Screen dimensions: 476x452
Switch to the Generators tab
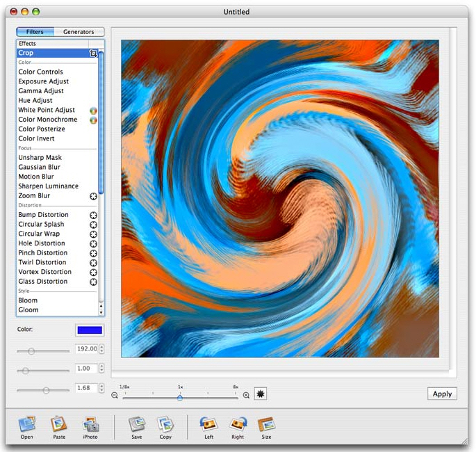tap(79, 32)
